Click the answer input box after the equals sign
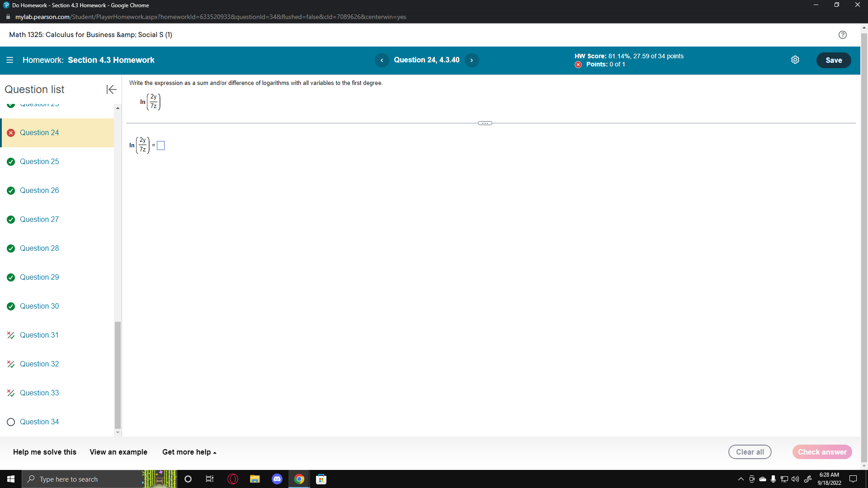868x488 pixels. 160,145
